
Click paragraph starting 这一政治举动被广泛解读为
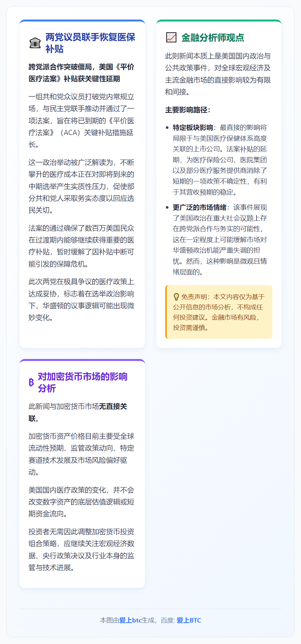(81, 186)
